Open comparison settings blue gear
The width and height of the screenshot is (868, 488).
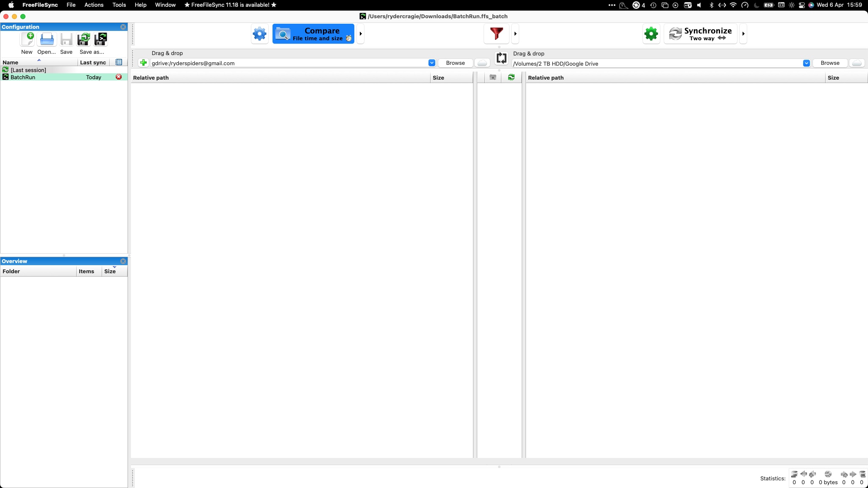pyautogui.click(x=259, y=34)
